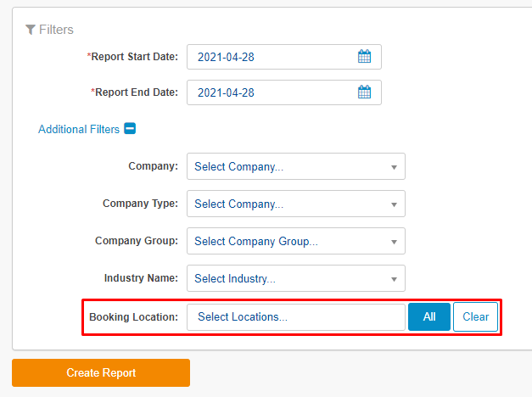
Task: Open the Select Company dropdown
Action: (296, 166)
